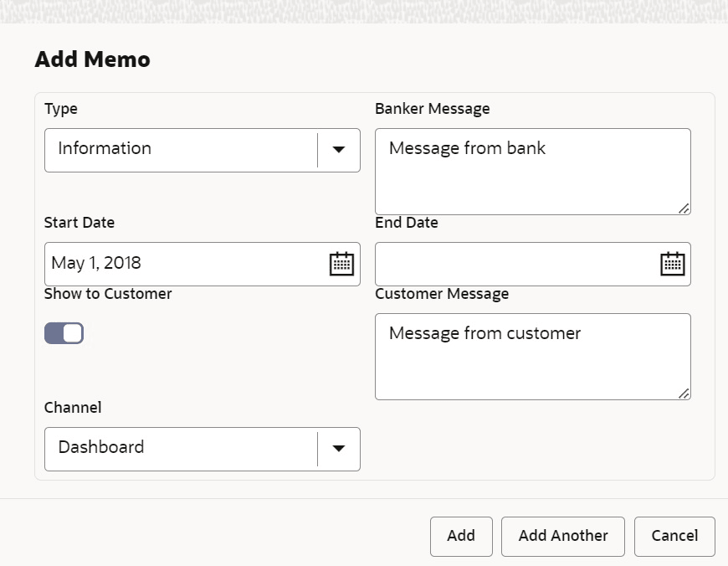The image size is (728, 566).
Task: Click the Type field label
Action: [x=61, y=109]
